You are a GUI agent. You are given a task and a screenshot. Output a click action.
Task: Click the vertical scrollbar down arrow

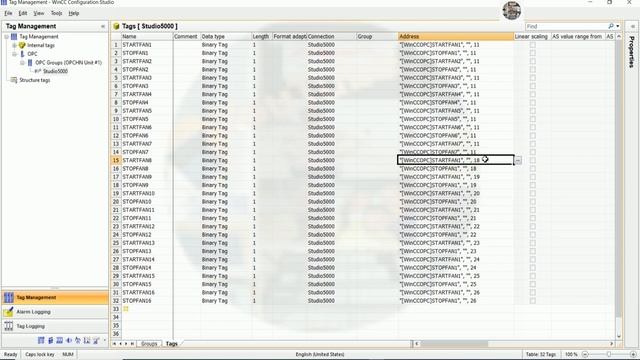tap(619, 336)
